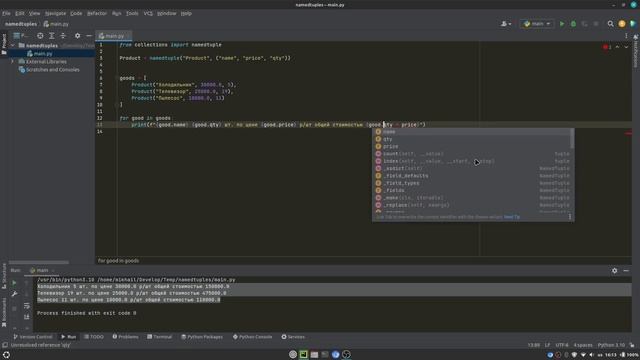Viewport: 640px width, 360px height.
Task: Choose 'count' method completion suggestion
Action: tap(471, 154)
